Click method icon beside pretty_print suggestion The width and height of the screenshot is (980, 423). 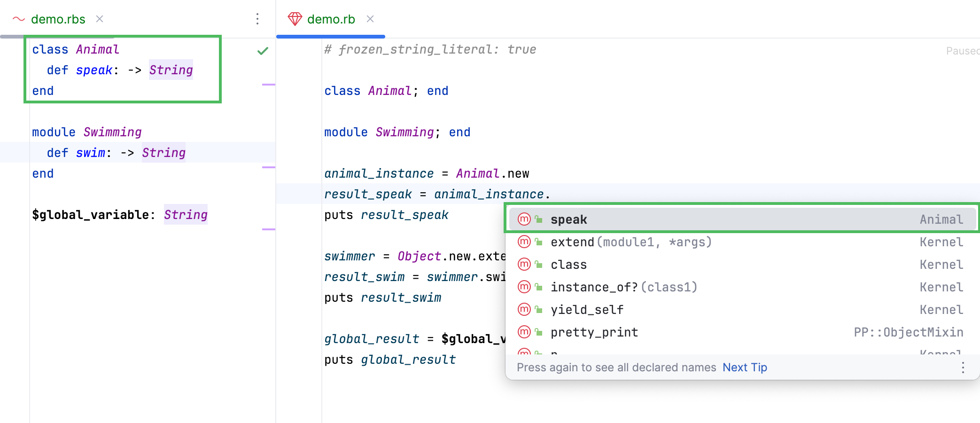click(524, 332)
